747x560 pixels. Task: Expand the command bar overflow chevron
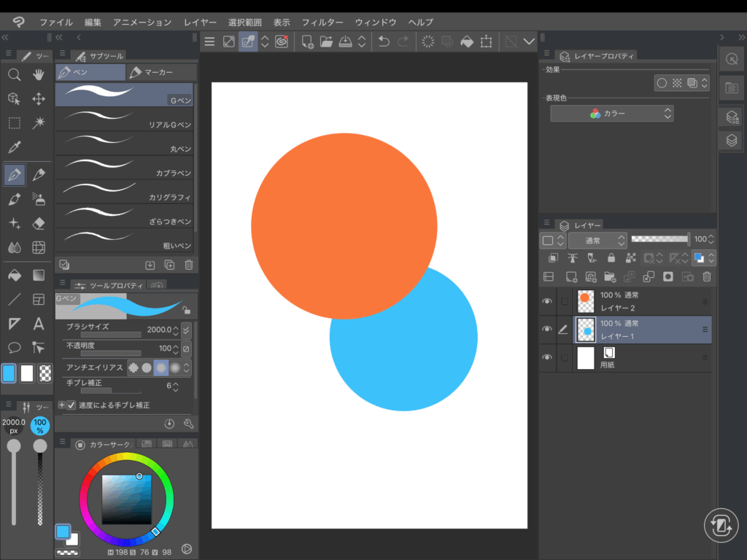[530, 42]
